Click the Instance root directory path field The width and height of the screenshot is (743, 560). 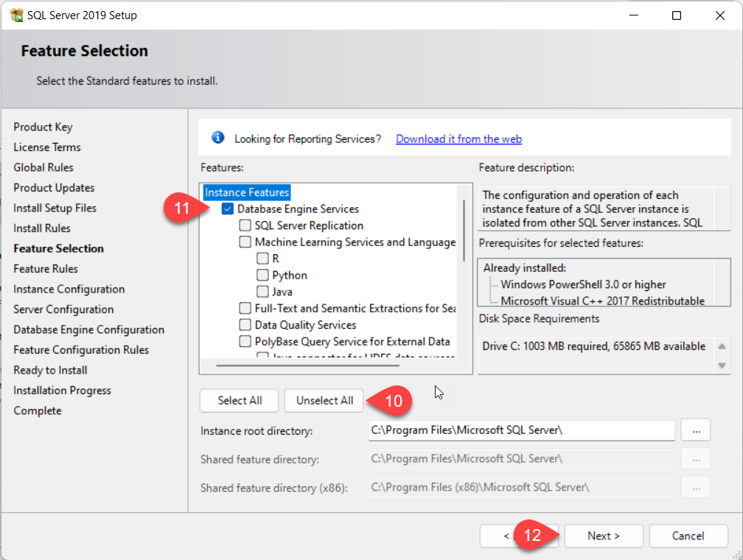coord(522,430)
